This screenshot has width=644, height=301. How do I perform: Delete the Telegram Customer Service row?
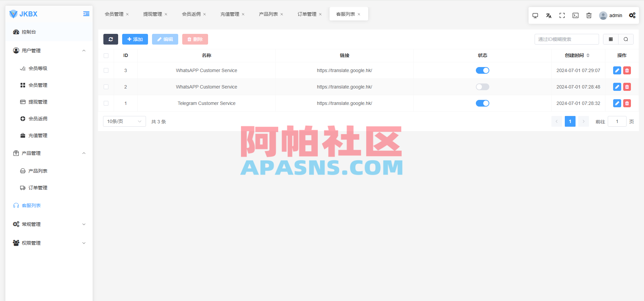pos(627,103)
